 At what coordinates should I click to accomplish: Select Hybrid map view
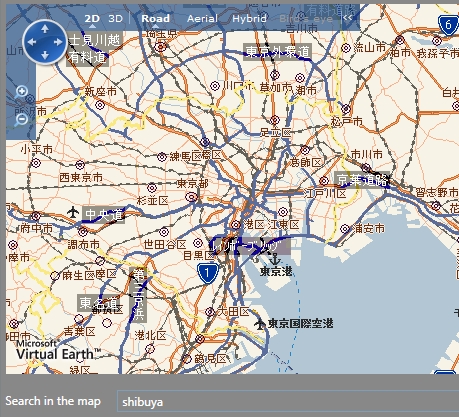point(249,19)
